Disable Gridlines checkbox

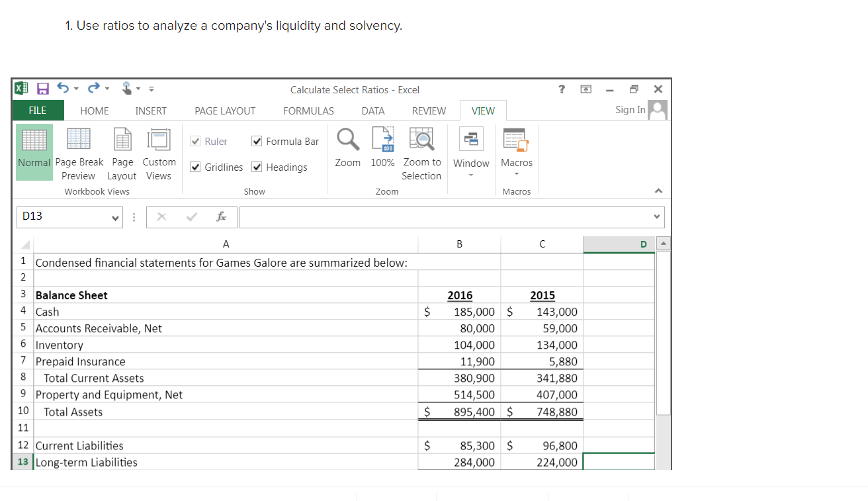[196, 167]
